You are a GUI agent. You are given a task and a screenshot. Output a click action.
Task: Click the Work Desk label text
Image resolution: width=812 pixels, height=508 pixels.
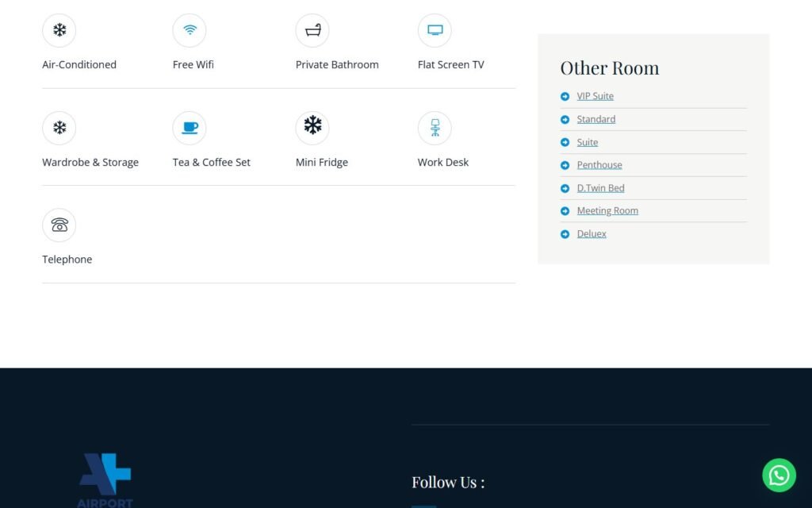tap(443, 162)
